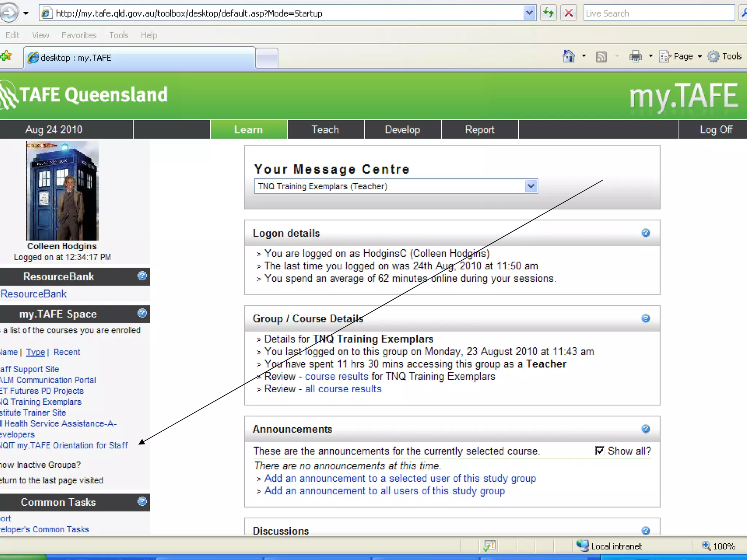Open the Favorites menu

pyautogui.click(x=79, y=35)
